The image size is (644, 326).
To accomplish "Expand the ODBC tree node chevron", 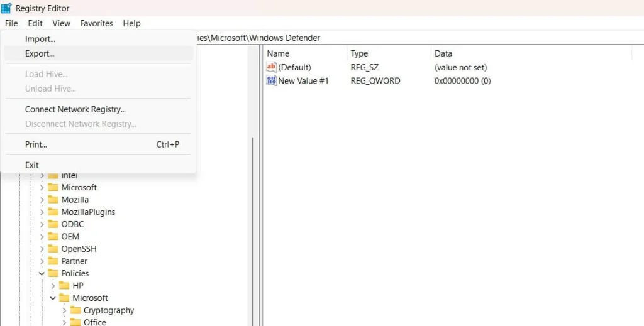I will [42, 224].
